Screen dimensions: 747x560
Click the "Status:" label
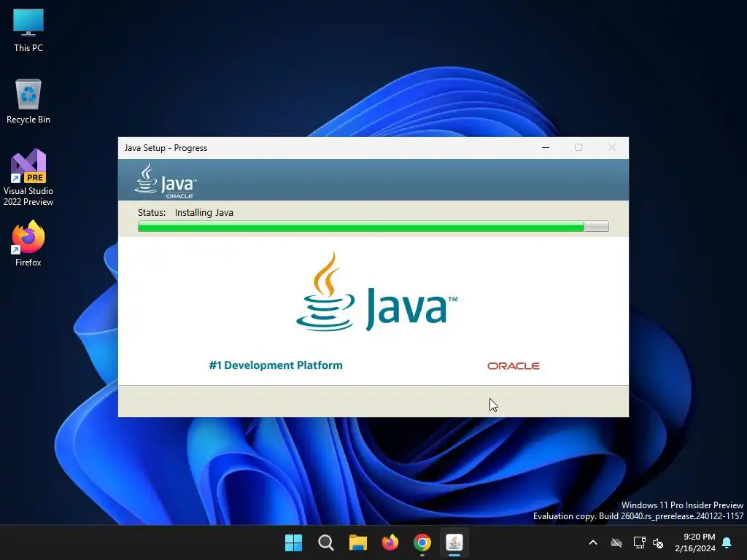tap(152, 212)
